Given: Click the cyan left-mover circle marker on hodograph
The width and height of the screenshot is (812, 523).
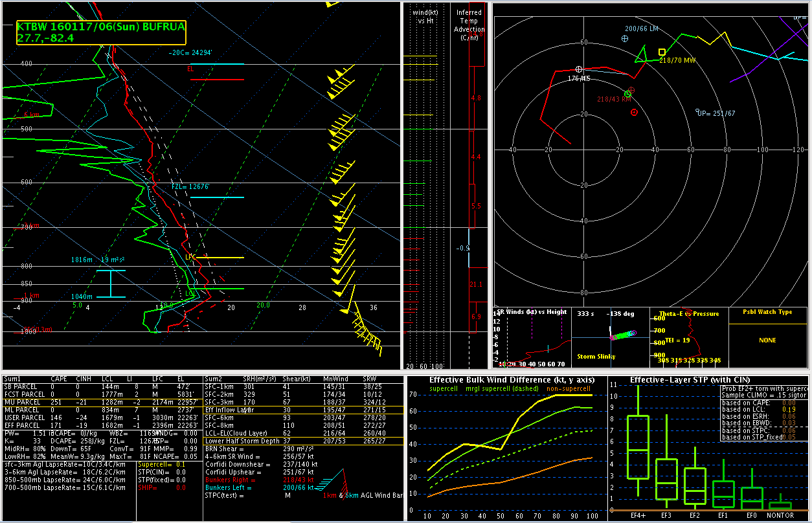Looking at the screenshot, I should (x=625, y=39).
